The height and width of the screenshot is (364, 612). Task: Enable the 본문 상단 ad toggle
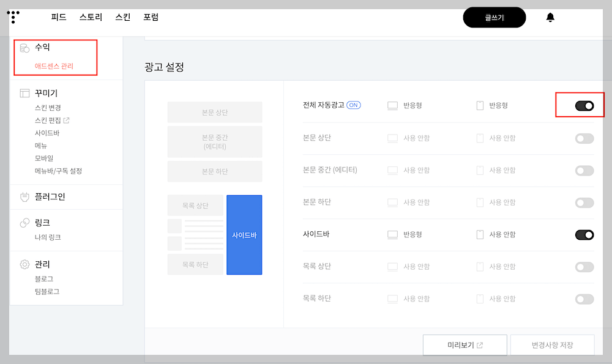click(x=584, y=138)
